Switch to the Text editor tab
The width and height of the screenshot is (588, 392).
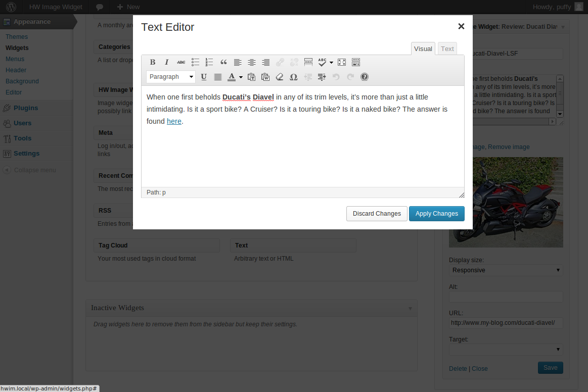click(447, 48)
